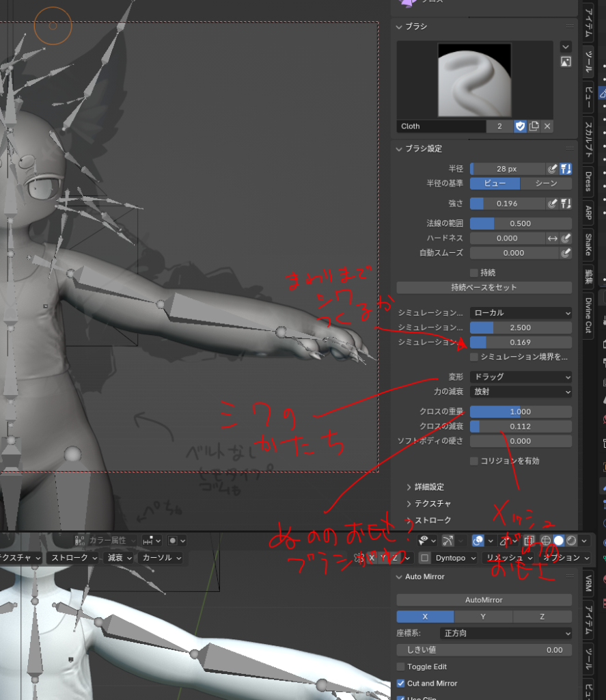
Task: Enable the 持続 persistent checkbox
Action: pos(474,273)
